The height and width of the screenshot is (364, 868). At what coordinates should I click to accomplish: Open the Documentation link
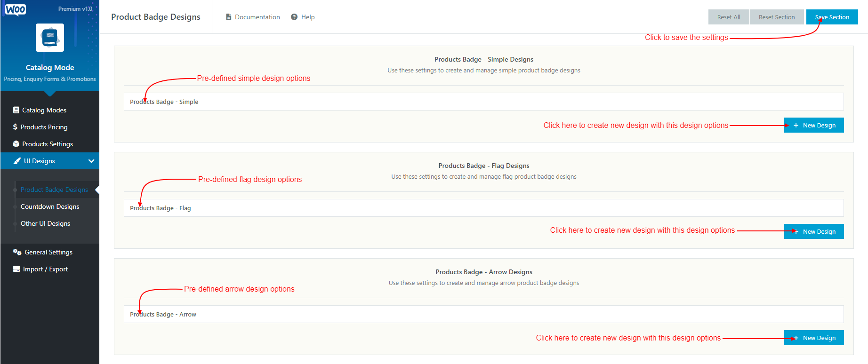click(x=253, y=17)
